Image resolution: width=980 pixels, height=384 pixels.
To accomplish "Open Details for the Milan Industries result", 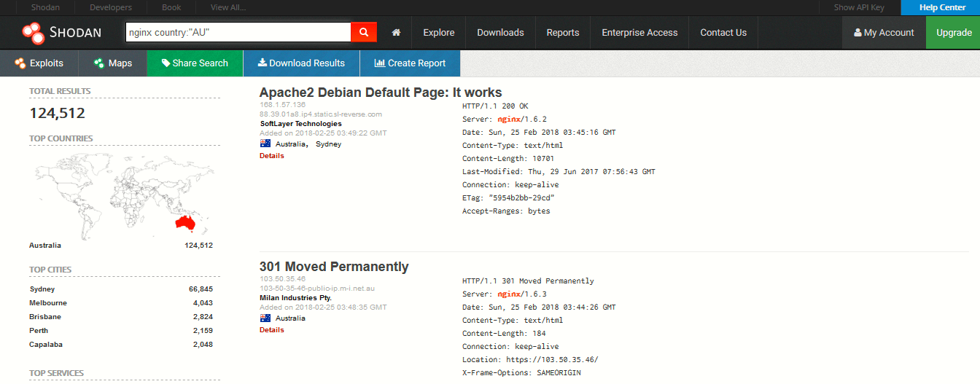I will point(272,330).
